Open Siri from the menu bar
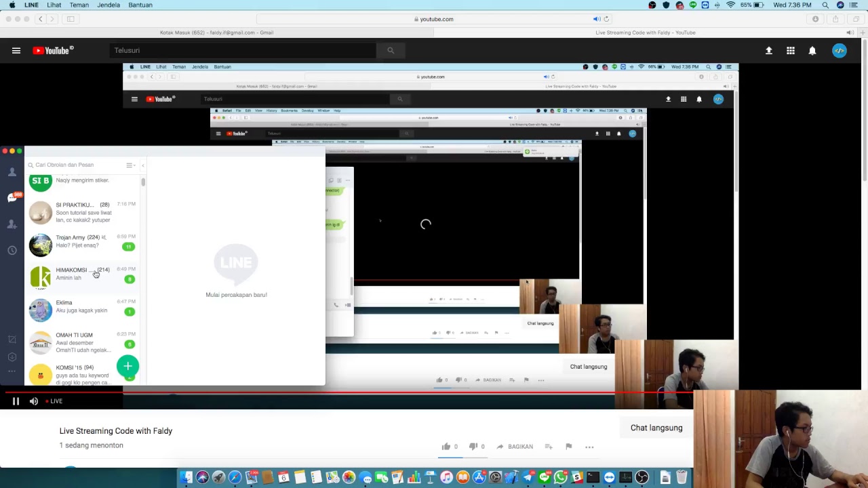 click(x=840, y=5)
